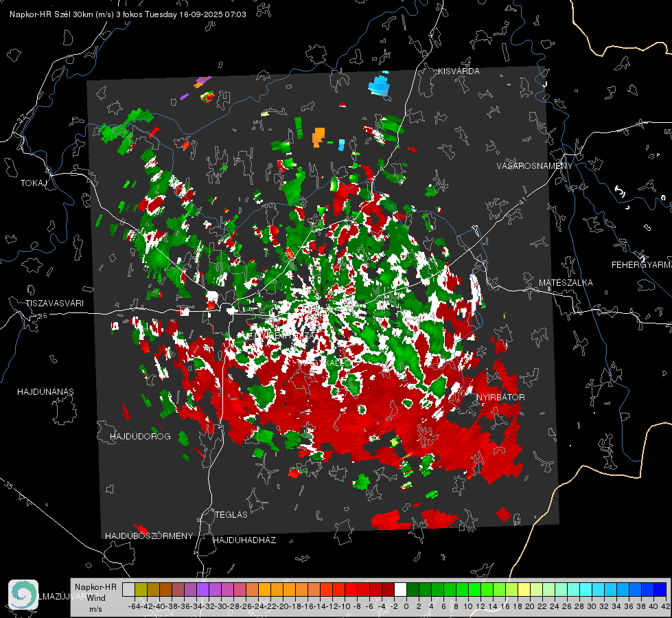
Task: Pick the violet swatch above -34
Action: coord(202,589)
